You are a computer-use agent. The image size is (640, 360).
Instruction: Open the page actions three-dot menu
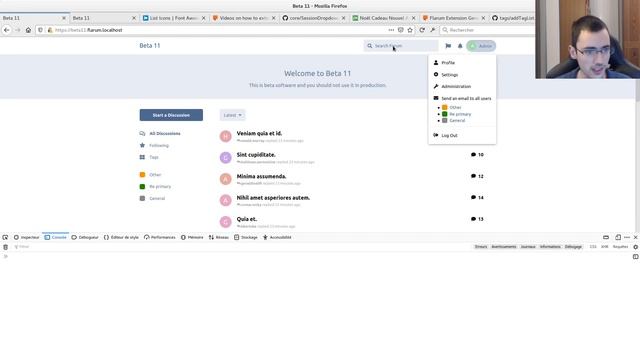pos(391,30)
